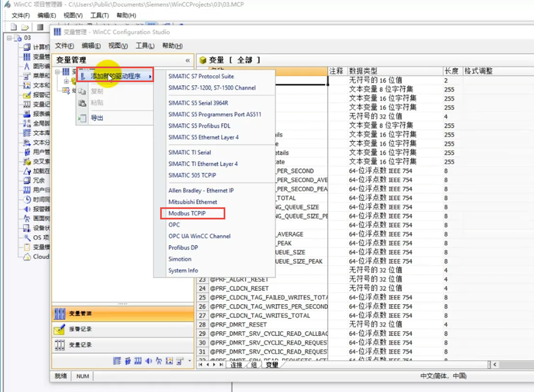This screenshot has height=392, width=534.
Task: Open the Global Script (全局脚本) icon
Action: point(27,123)
